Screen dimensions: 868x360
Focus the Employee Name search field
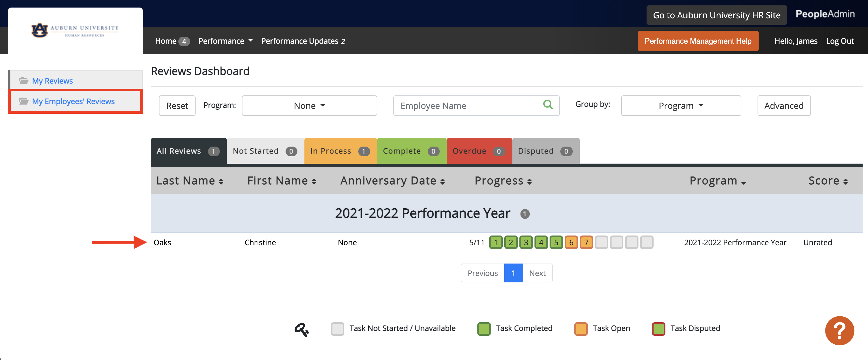click(476, 106)
